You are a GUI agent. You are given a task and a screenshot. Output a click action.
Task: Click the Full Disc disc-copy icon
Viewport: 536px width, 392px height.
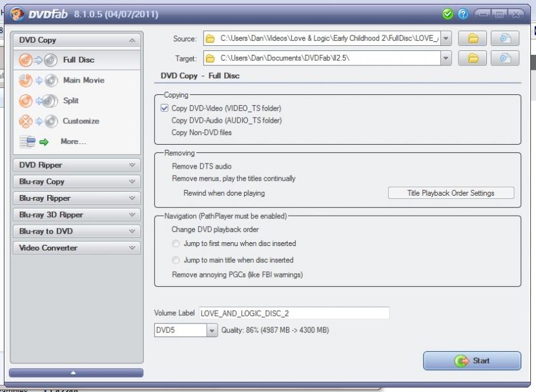pyautogui.click(x=38, y=60)
